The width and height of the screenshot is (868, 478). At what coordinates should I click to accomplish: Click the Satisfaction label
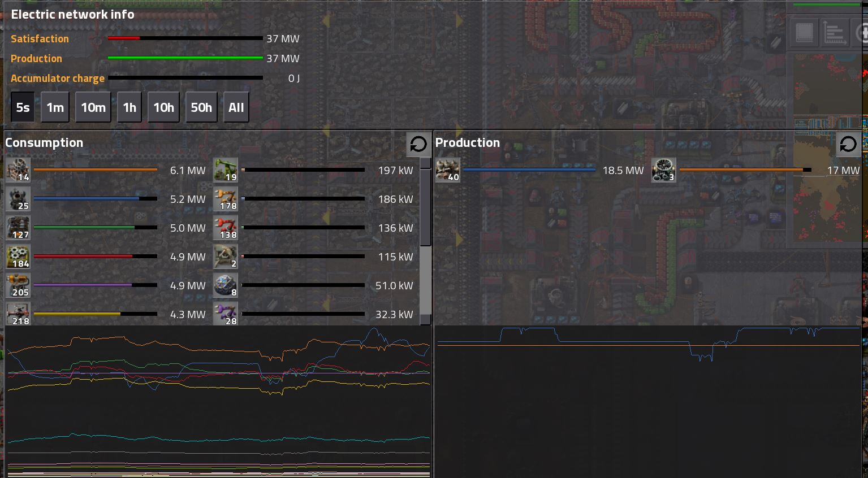[x=40, y=38]
